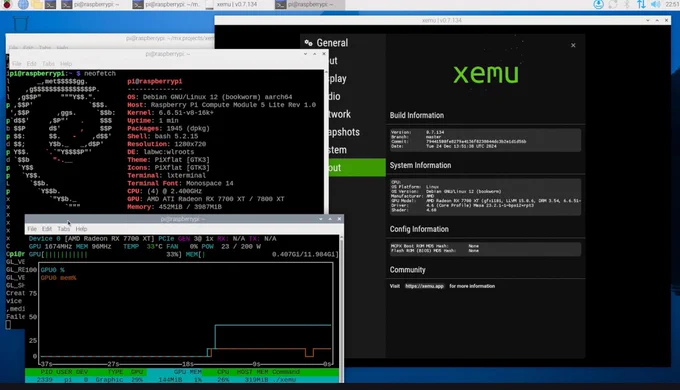The width and height of the screenshot is (680, 390).
Task: Click the clock showing 22:51
Action: (672, 4)
